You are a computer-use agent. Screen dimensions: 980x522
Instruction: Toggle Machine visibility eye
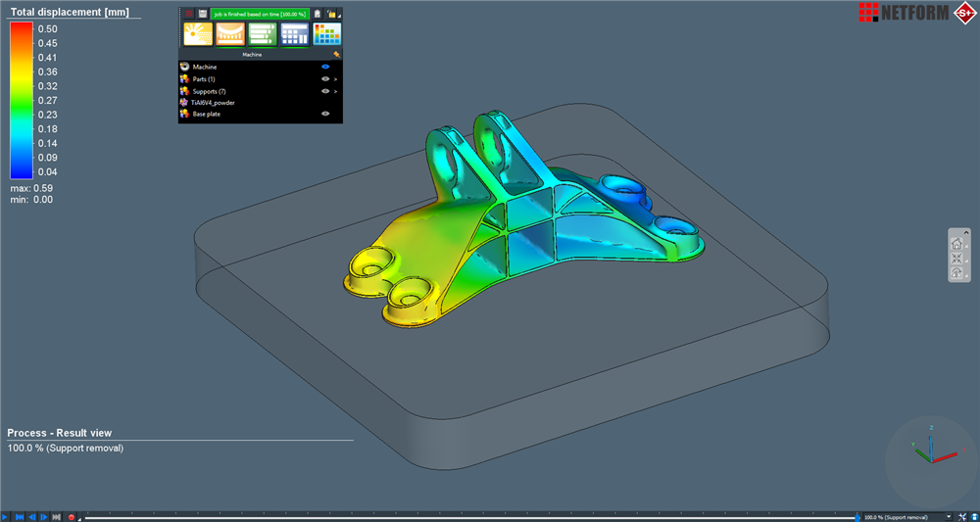(x=325, y=67)
